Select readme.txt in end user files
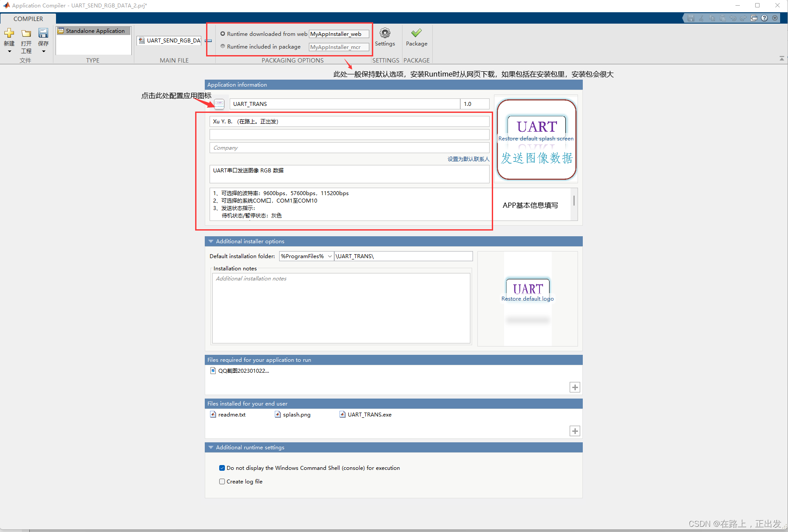 pos(228,415)
